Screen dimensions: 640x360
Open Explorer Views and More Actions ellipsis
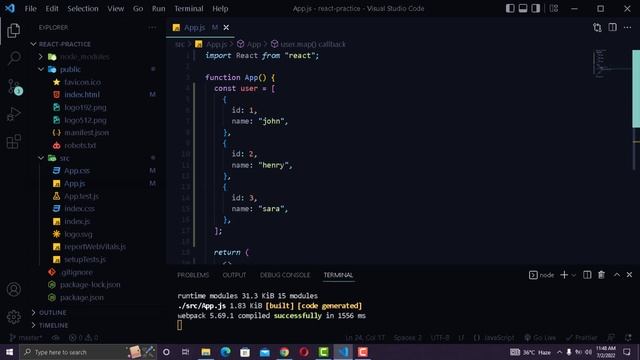[152, 27]
